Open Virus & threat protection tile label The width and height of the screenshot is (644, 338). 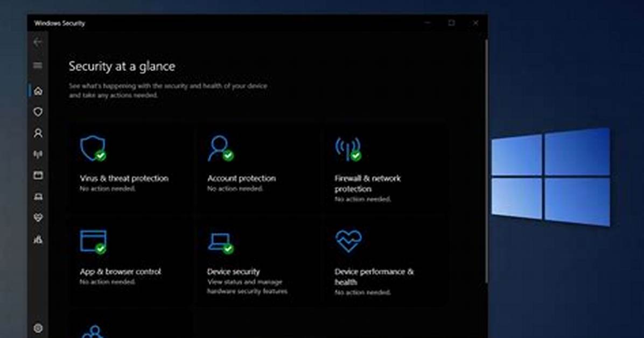point(124,178)
